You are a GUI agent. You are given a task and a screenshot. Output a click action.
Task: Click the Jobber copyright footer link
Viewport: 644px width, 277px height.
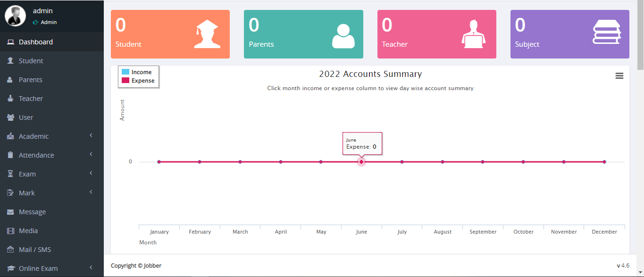pos(152,266)
